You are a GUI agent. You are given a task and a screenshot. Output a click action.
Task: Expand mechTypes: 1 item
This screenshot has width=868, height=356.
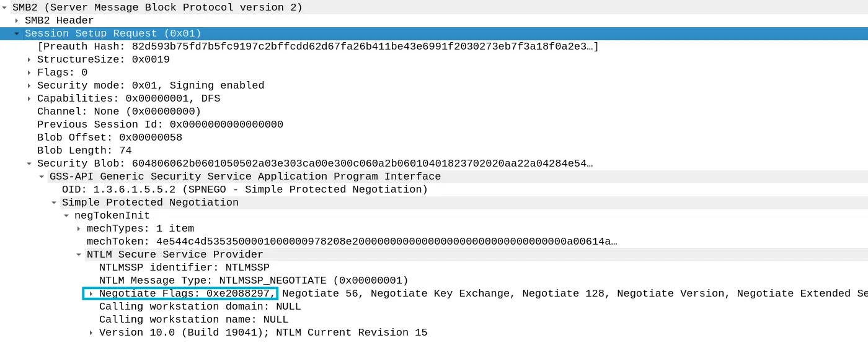pos(79,228)
